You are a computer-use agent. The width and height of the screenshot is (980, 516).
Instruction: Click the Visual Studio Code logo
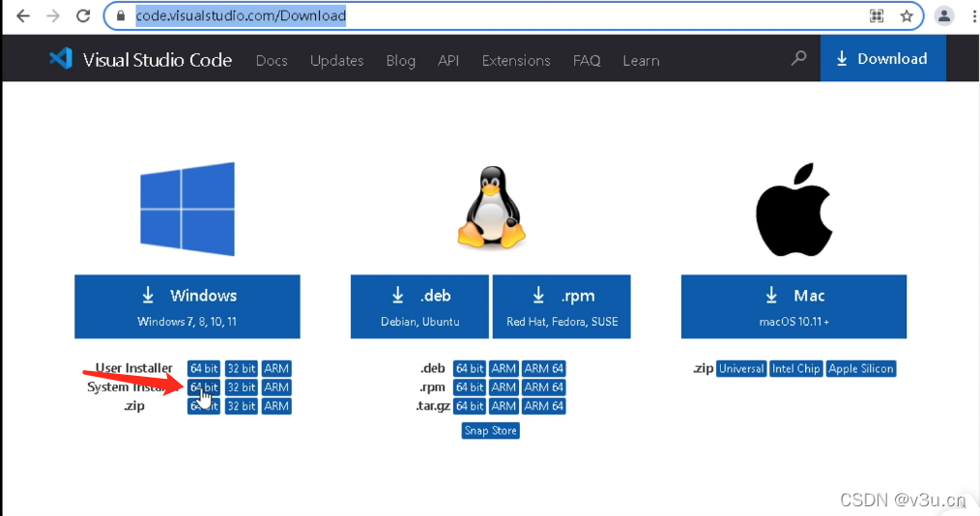[x=61, y=59]
